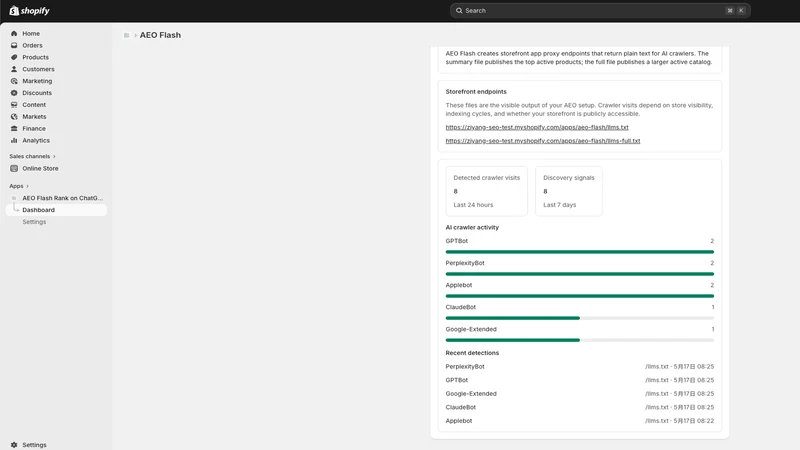The height and width of the screenshot is (450, 800).
Task: Click the Recent detections heading
Action: click(x=472, y=353)
